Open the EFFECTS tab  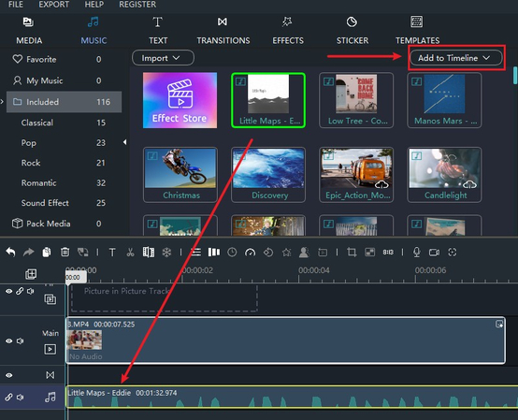[288, 31]
